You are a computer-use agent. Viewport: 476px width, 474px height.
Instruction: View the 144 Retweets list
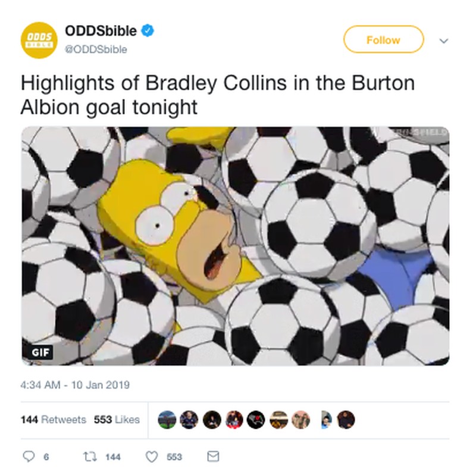54,420
